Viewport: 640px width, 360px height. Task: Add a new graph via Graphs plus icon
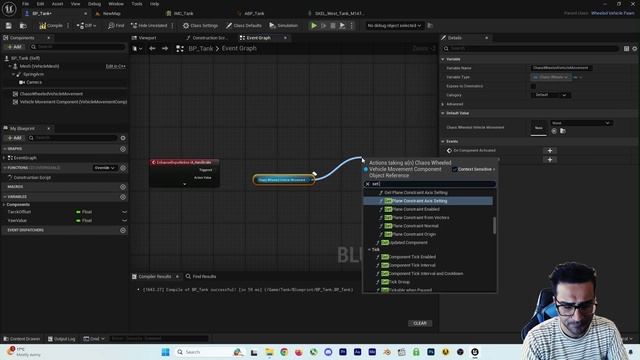tap(123, 149)
